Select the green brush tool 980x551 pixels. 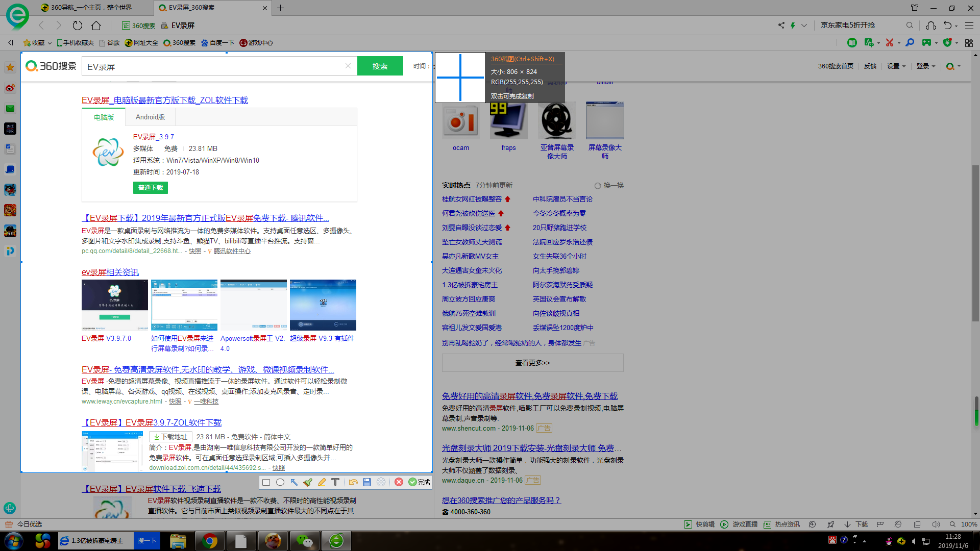(x=308, y=482)
